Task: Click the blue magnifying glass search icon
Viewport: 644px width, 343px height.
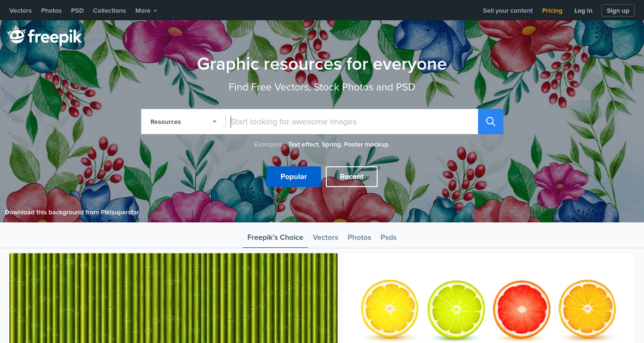Action: click(x=490, y=122)
